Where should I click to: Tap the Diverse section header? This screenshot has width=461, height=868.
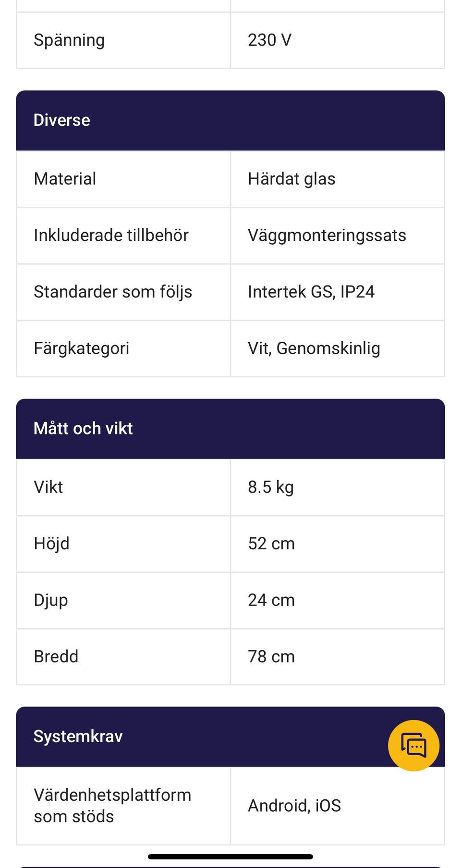coord(62,120)
